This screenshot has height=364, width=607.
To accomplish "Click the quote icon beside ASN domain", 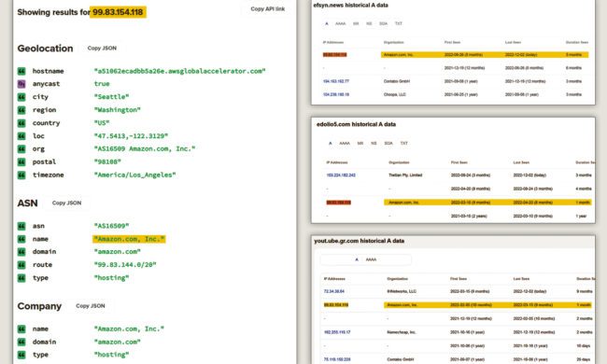I will click(21, 252).
